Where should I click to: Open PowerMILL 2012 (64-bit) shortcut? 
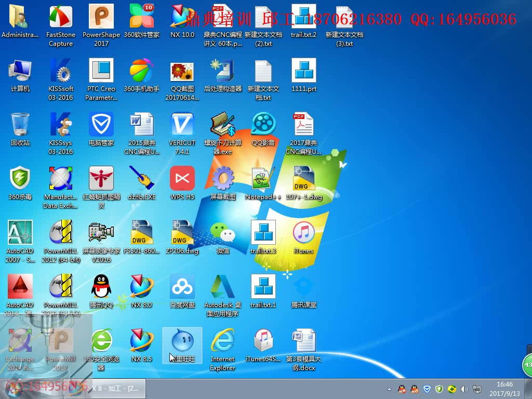coord(61,241)
